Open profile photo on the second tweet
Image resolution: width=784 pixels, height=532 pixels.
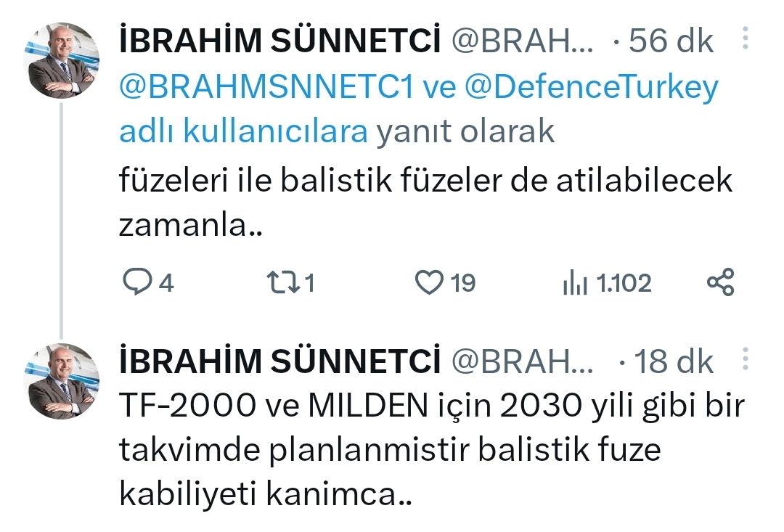[63, 380]
